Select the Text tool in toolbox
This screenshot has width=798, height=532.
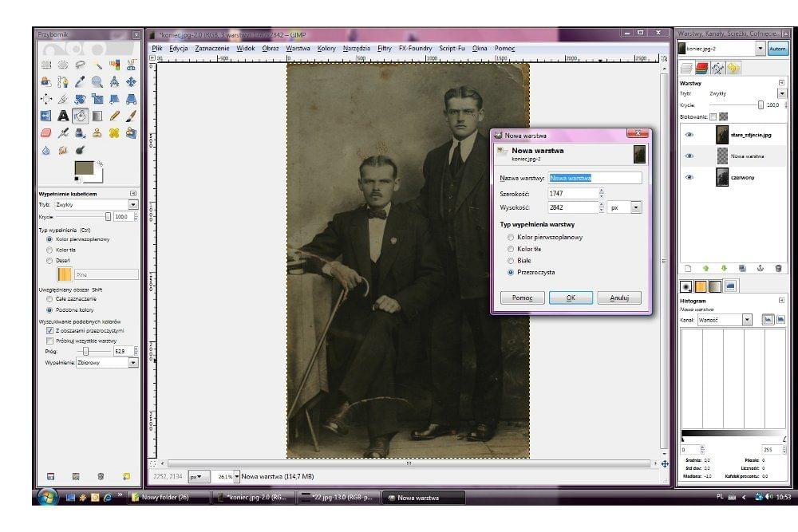[63, 116]
